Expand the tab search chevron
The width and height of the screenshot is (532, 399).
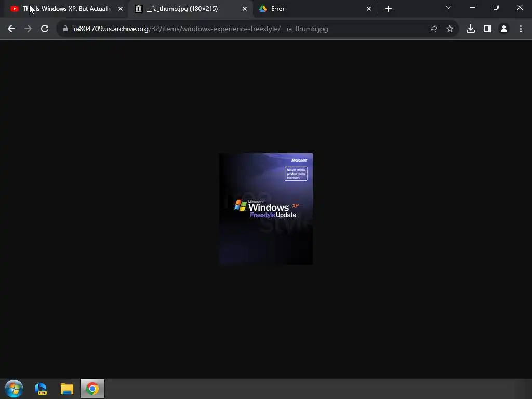point(448,7)
